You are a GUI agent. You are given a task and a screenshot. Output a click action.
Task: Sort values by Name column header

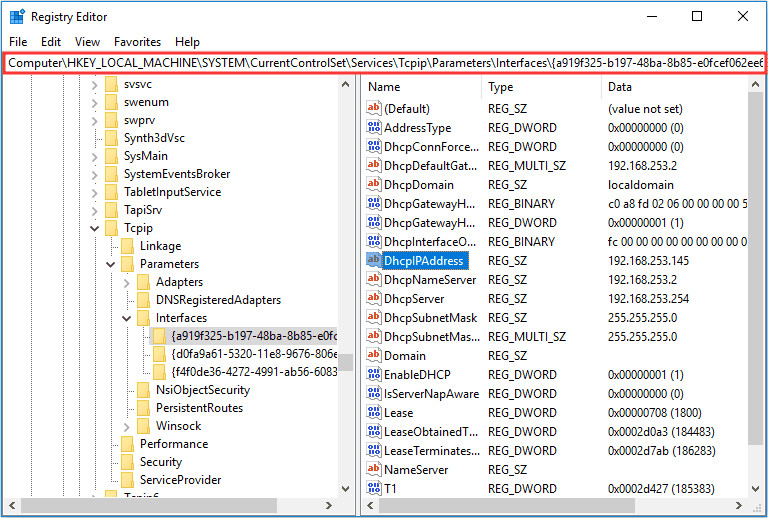(x=420, y=87)
